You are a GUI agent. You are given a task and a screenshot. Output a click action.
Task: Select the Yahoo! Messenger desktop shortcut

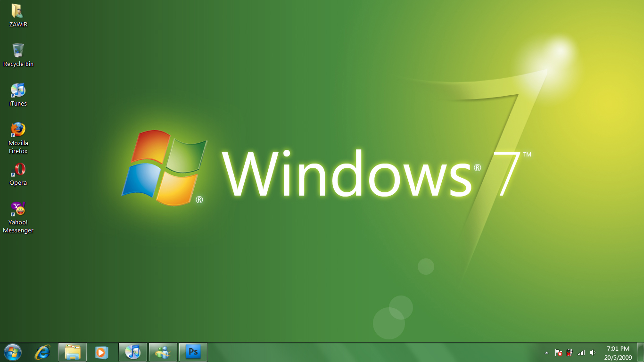tap(18, 217)
